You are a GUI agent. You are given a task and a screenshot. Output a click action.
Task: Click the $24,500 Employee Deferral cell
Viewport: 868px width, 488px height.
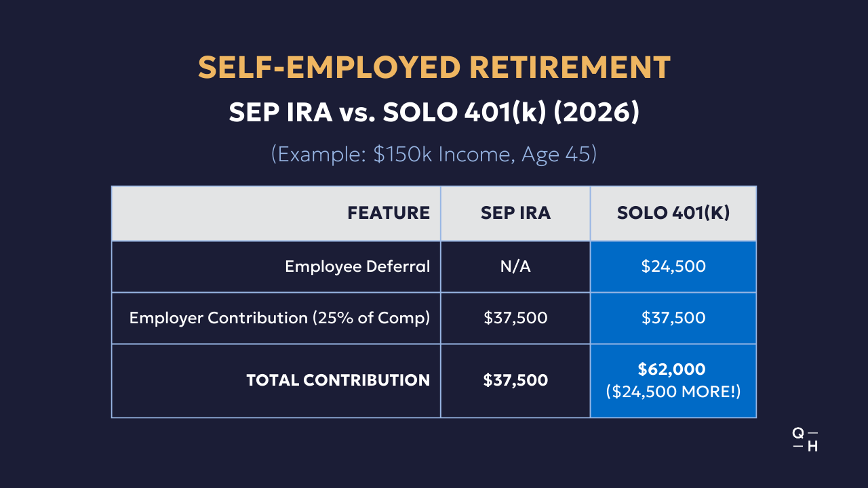pos(673,266)
